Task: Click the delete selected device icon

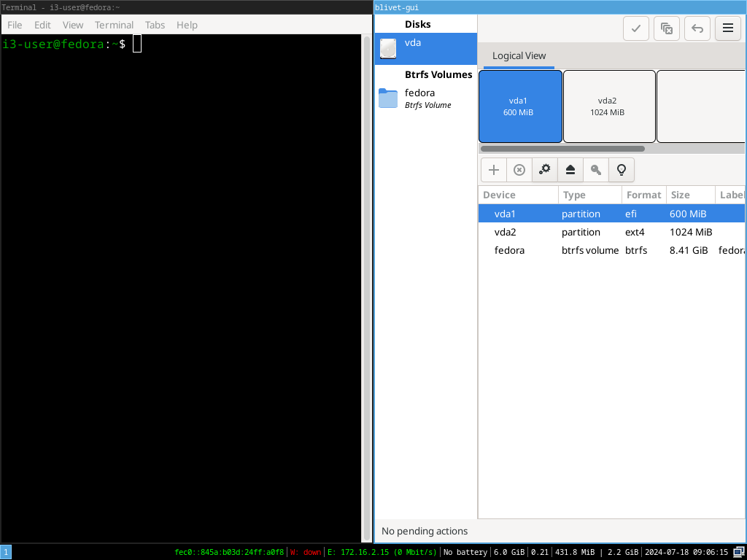Action: point(519,170)
